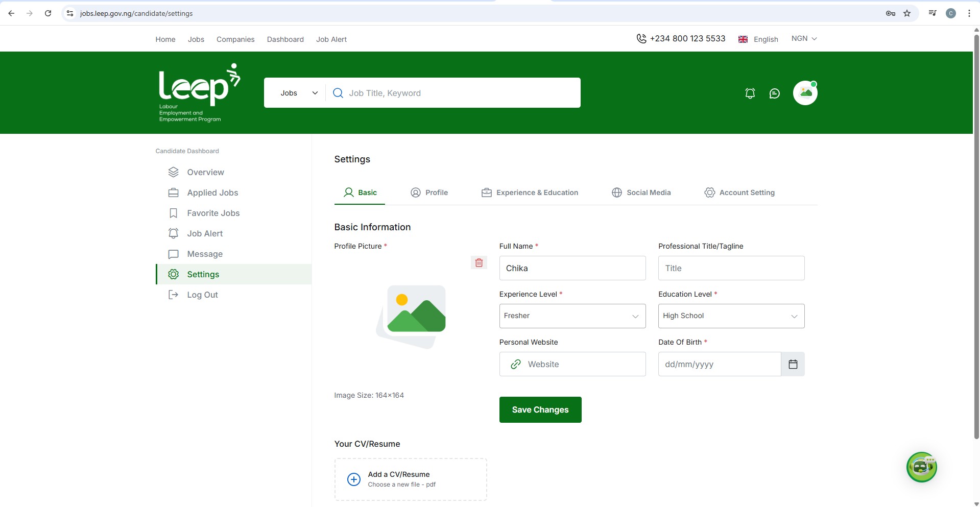Expand the Education Level dropdown
This screenshot has width=980, height=507.
point(731,316)
